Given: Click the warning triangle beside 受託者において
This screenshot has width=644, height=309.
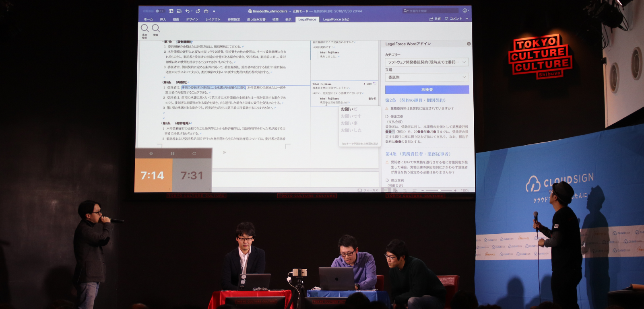Looking at the screenshot, I should tap(387, 163).
